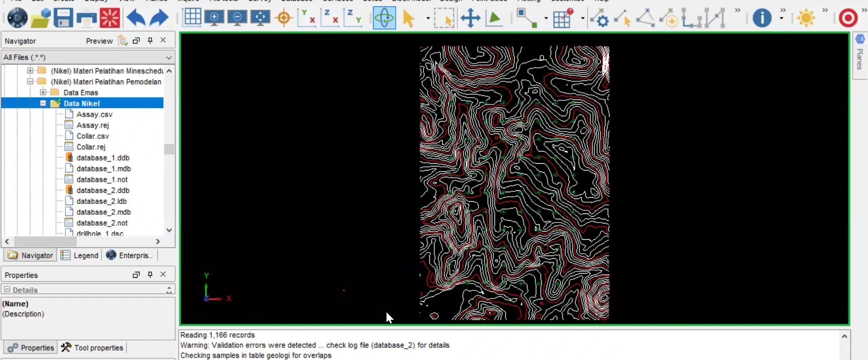Click the Preview button in Navigator

[99, 41]
